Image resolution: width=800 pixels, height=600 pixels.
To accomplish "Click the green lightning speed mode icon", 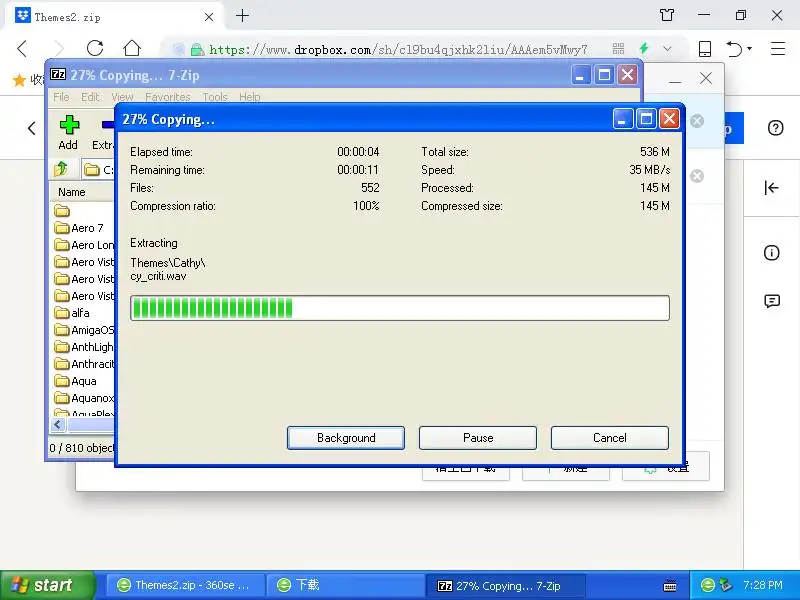I will point(644,48).
